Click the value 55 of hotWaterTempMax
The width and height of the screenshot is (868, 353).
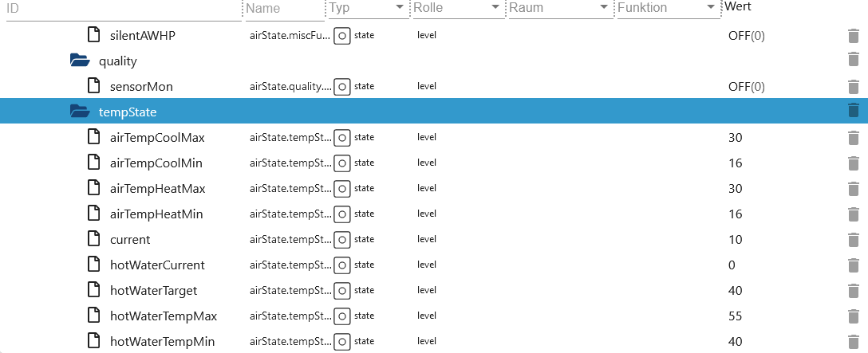[x=735, y=316]
